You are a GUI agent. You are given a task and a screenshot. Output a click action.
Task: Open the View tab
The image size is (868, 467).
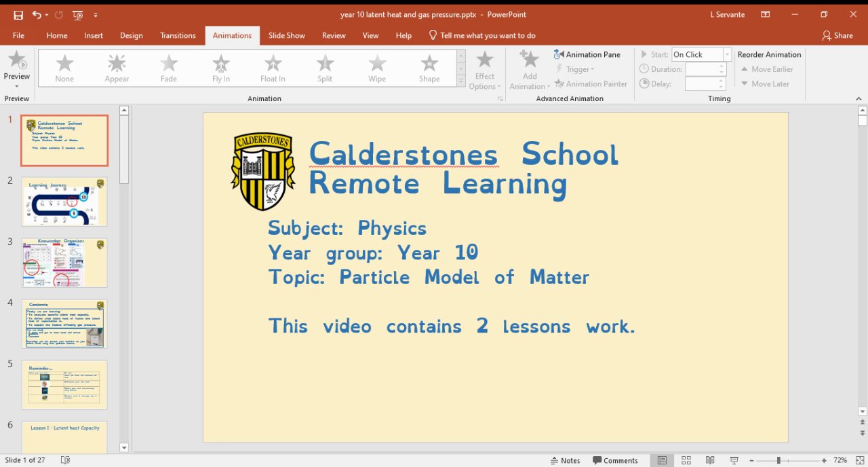[370, 35]
